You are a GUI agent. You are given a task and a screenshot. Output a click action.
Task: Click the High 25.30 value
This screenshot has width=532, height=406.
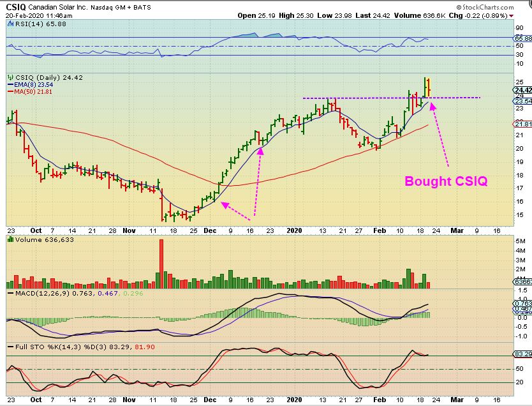[x=295, y=15]
